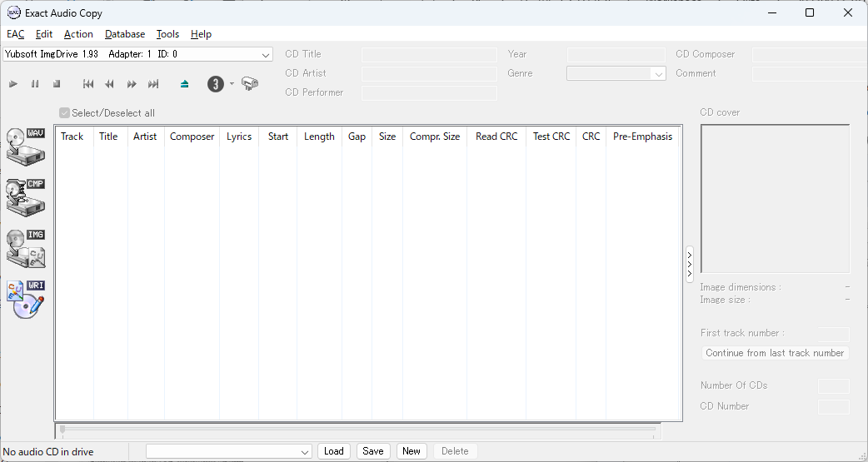
Task: Open the profile dropdown near Load
Action: point(304,451)
